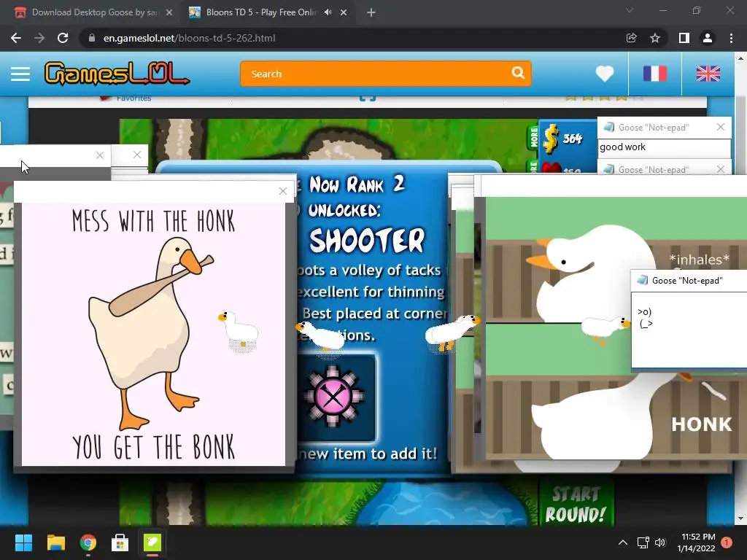The height and width of the screenshot is (560, 747).
Task: Close the Mess With The Honk meme window
Action: point(283,191)
